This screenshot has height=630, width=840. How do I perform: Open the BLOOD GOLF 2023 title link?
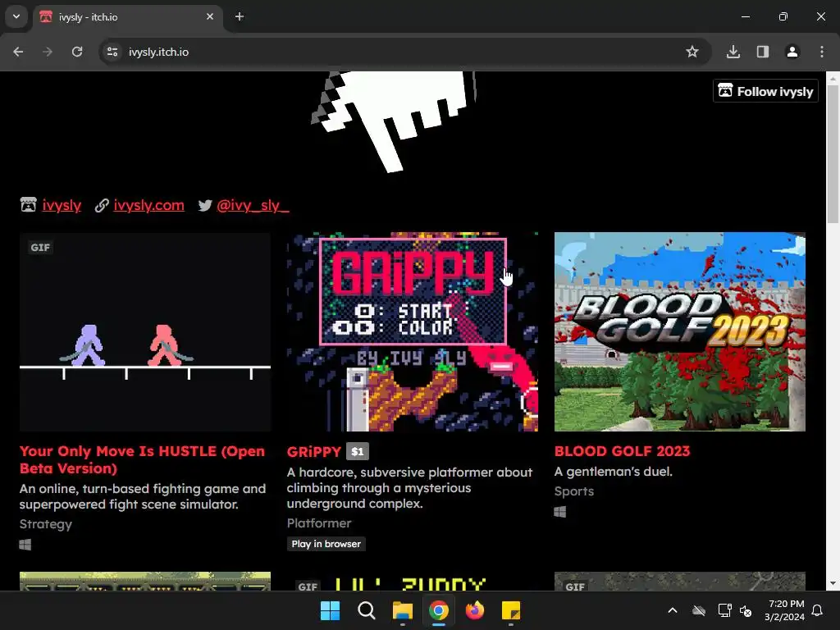click(x=622, y=451)
